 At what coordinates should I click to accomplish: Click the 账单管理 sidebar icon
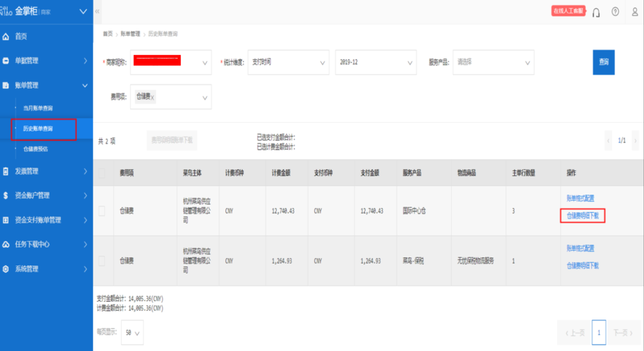tap(6, 86)
